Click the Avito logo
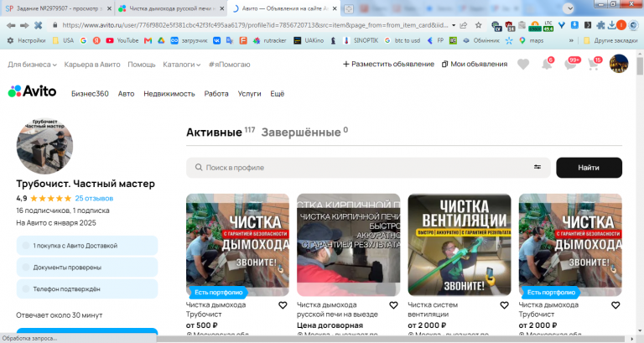The width and height of the screenshot is (644, 343). tap(32, 91)
